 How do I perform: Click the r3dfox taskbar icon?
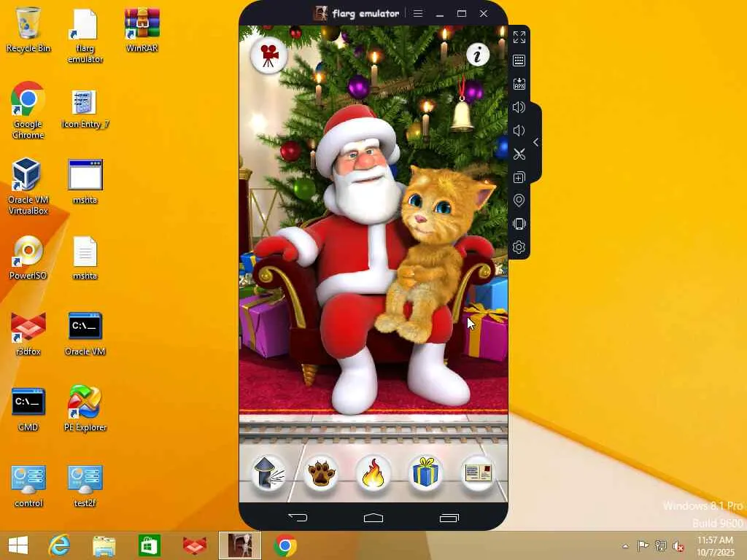[x=195, y=545]
